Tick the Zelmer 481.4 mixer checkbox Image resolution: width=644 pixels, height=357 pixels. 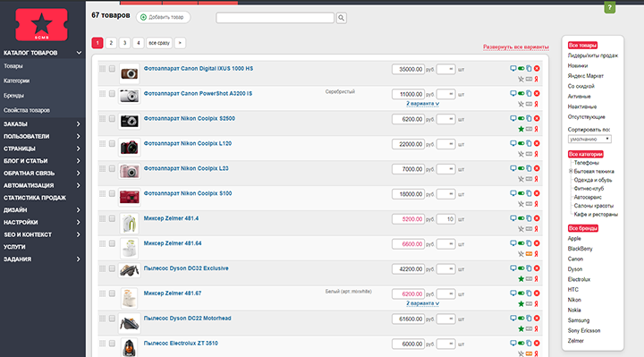click(112, 218)
